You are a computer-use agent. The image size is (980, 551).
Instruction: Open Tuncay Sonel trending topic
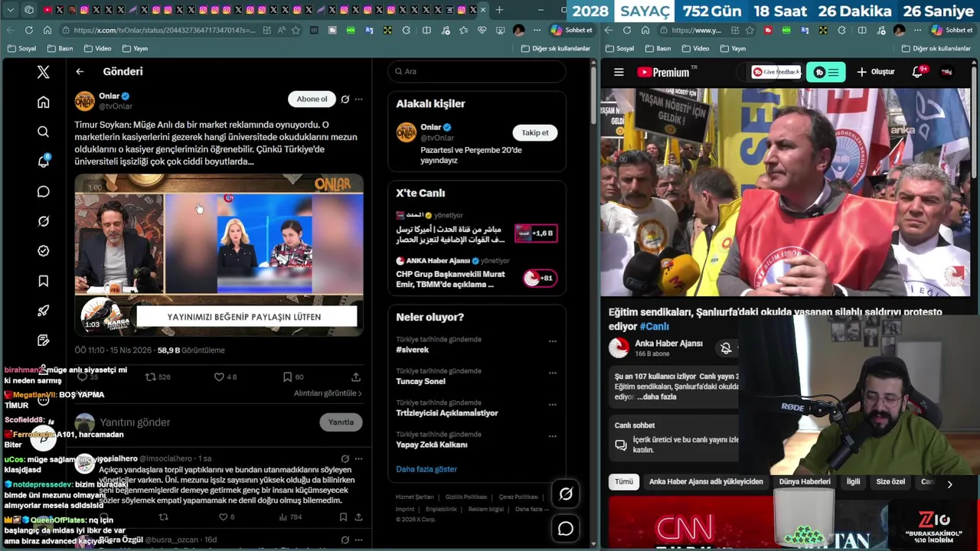[x=420, y=381]
